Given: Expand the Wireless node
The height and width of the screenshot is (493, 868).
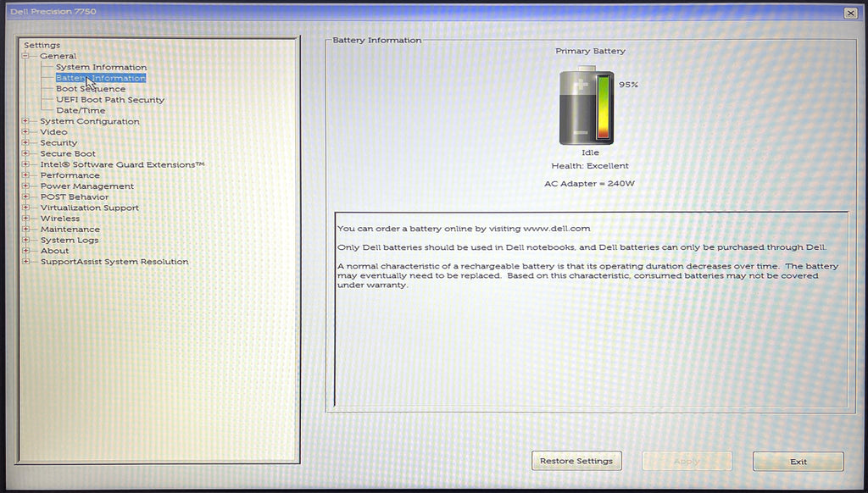Looking at the screenshot, I should pos(25,218).
